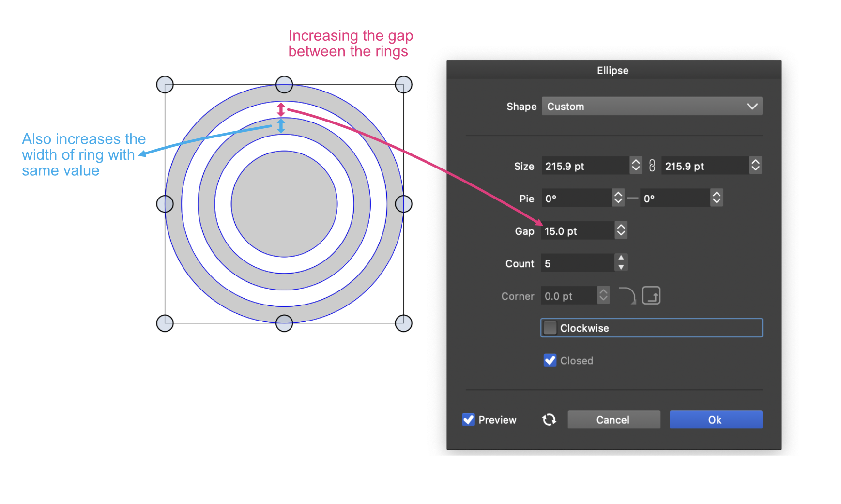Toggle the Preview checkbox off
The width and height of the screenshot is (841, 504).
pyautogui.click(x=468, y=420)
